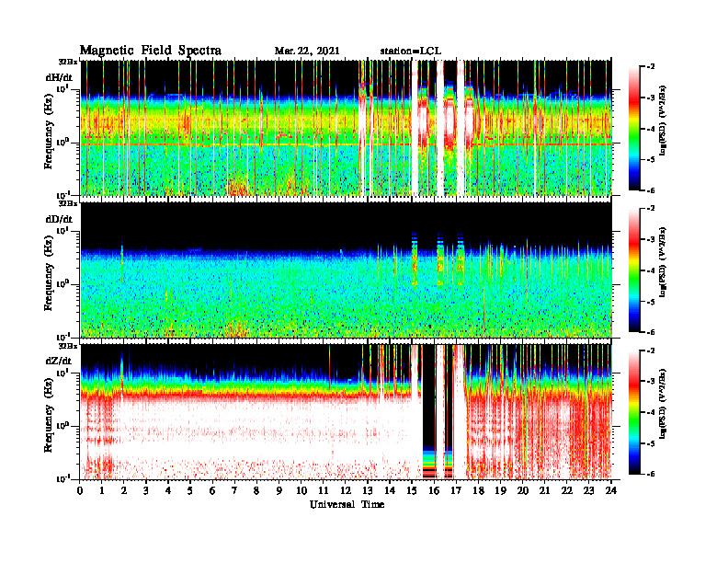Screen dimensions: 728x563
Task: Click the dZ/dt spectrogram plot area
Action: [x=346, y=411]
